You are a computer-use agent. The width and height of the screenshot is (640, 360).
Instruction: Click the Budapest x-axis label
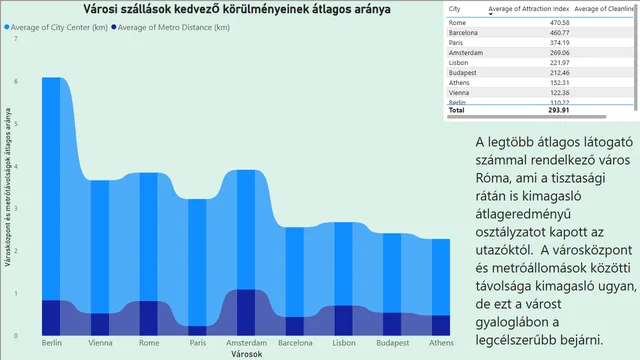[392, 343]
